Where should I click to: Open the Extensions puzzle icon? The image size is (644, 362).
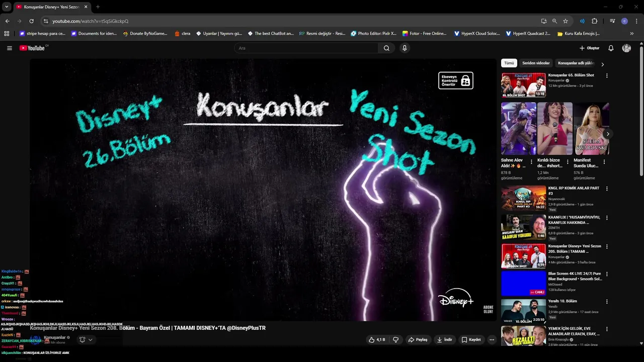(595, 21)
